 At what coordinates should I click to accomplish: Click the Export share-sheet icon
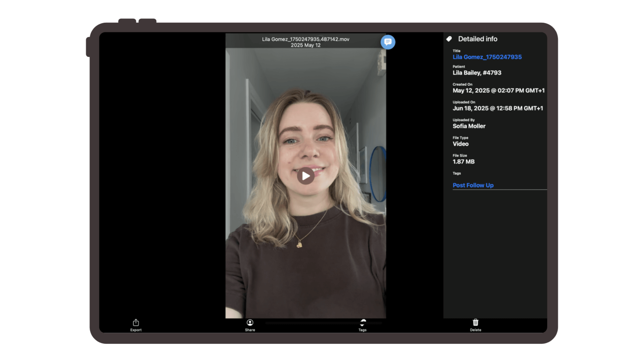(x=136, y=323)
